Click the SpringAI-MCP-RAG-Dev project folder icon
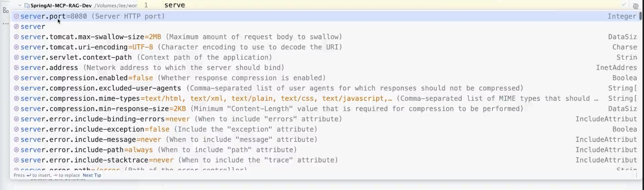 pyautogui.click(x=27, y=5)
